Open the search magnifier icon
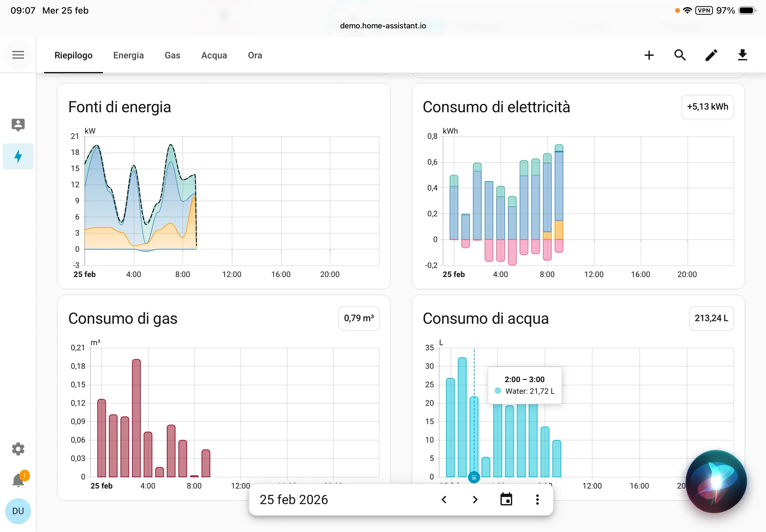The image size is (766, 532). 680,55
